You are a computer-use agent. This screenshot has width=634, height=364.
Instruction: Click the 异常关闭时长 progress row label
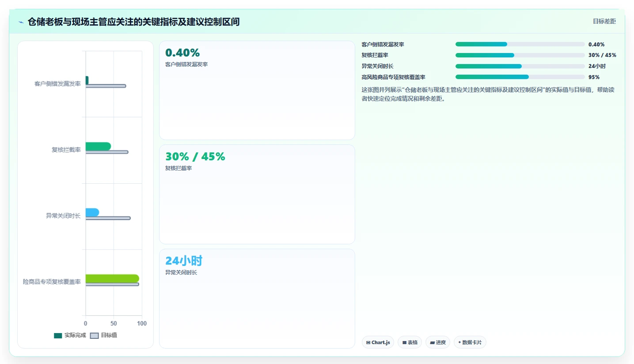(x=378, y=66)
